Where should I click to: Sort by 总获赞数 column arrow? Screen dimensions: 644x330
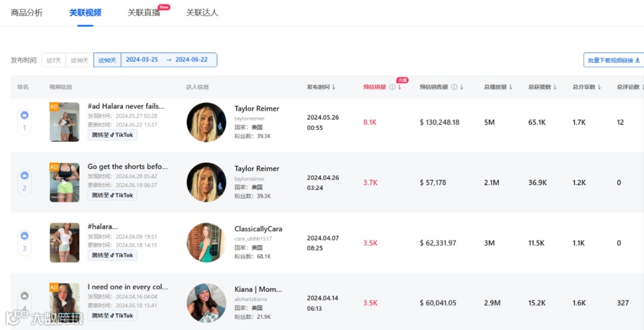click(x=555, y=87)
